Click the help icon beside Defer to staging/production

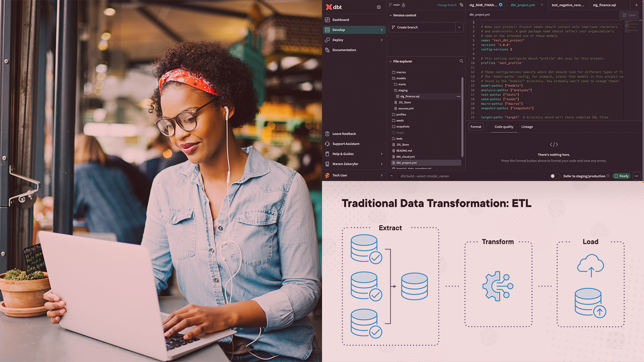[608, 176]
